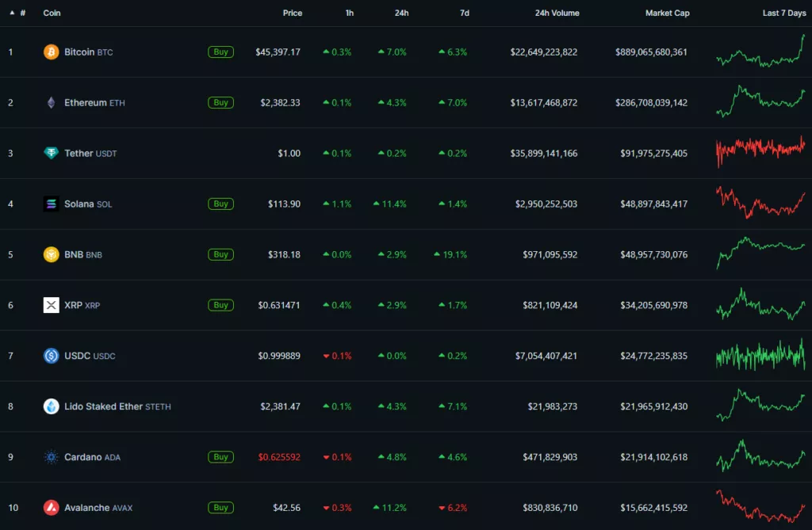
Task: Click Avalanche price $42.56
Action: (x=286, y=508)
